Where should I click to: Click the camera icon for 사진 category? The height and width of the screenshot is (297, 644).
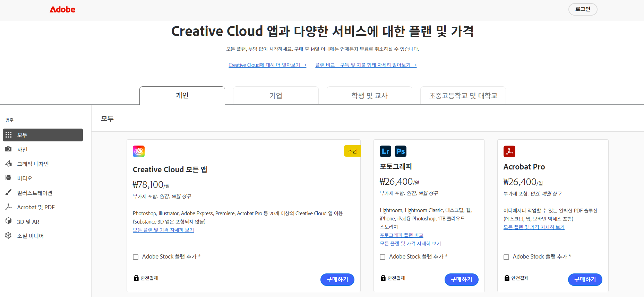tap(9, 149)
